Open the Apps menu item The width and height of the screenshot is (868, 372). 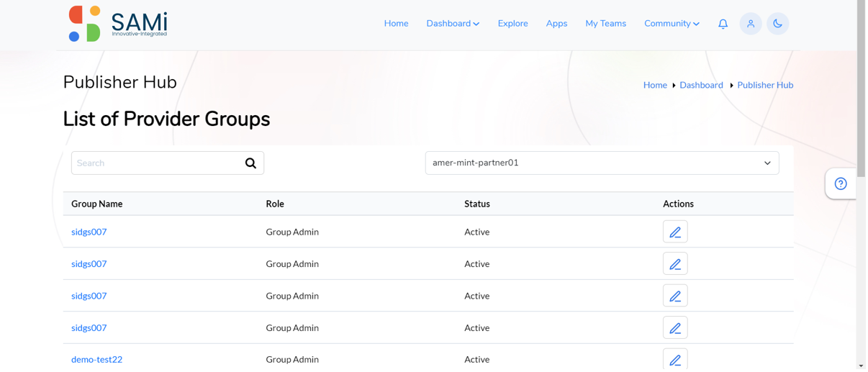coord(556,24)
